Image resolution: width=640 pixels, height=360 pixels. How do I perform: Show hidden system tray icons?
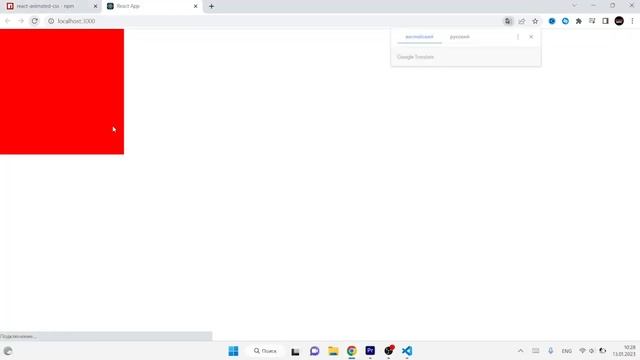click(520, 351)
